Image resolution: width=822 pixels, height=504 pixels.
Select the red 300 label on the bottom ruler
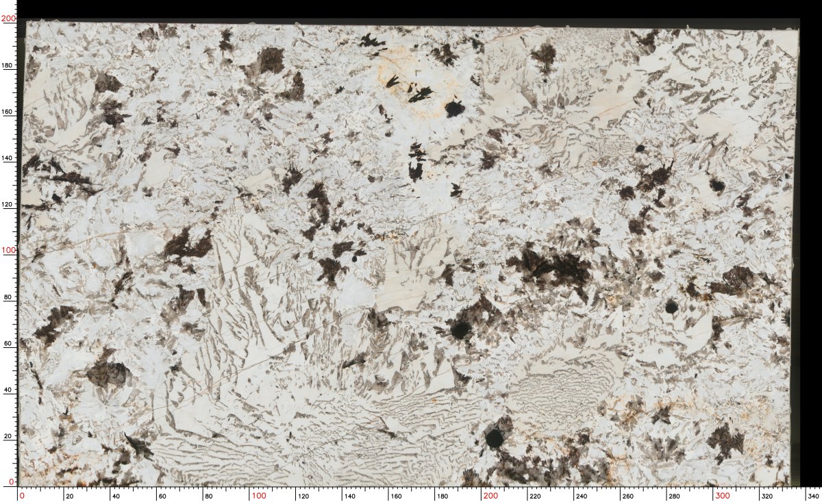(722, 496)
